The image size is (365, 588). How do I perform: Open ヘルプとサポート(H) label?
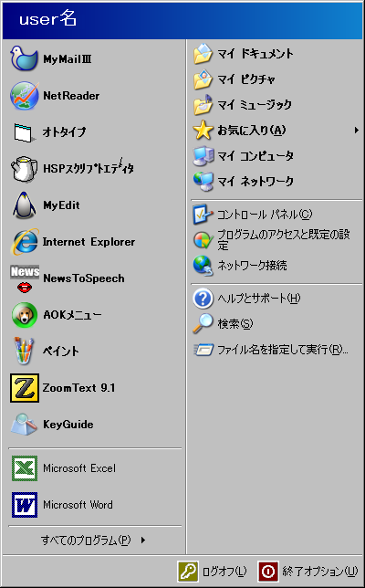tap(259, 299)
